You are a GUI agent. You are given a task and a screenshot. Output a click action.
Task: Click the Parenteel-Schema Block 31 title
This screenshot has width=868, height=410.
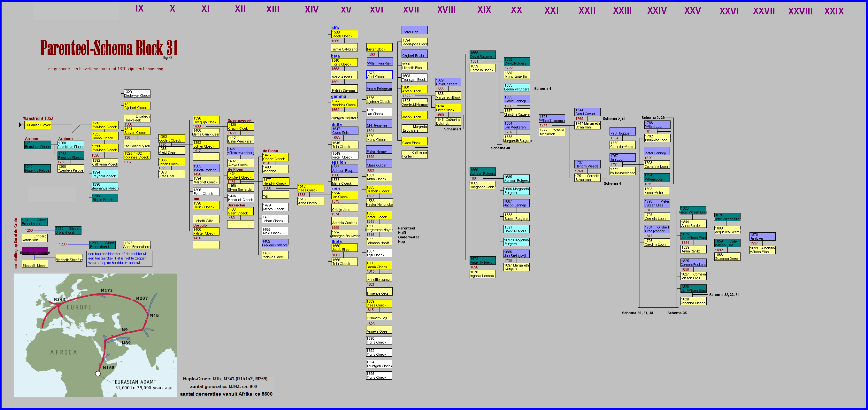tap(109, 48)
